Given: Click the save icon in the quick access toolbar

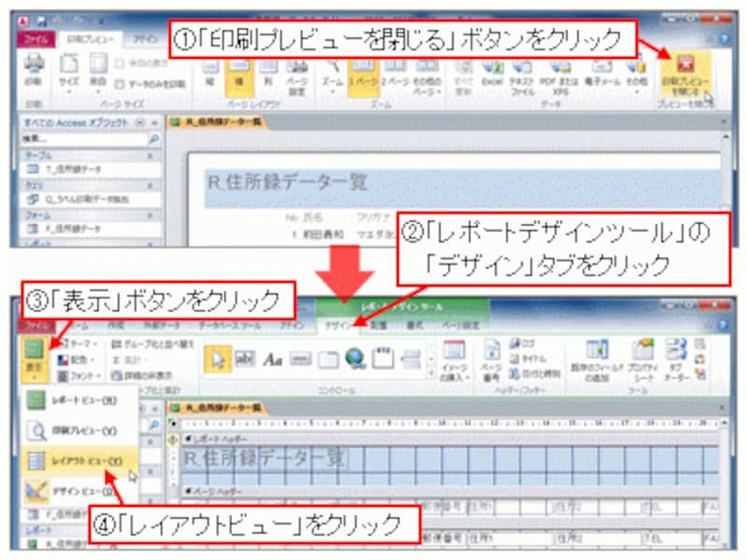Looking at the screenshot, I should coord(42,21).
